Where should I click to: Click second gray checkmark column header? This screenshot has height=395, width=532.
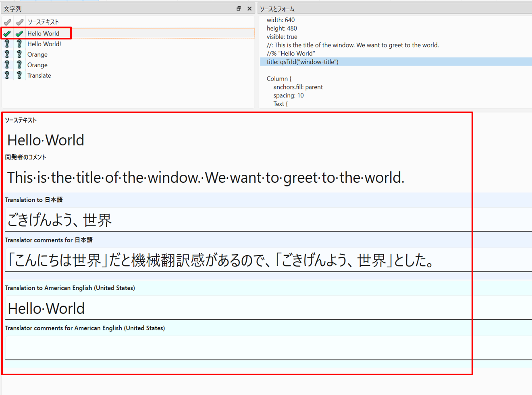19,22
